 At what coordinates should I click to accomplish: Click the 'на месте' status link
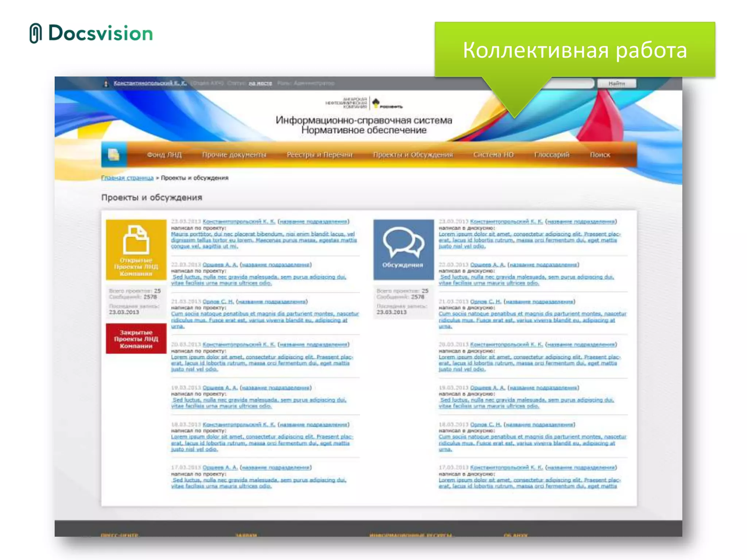pyautogui.click(x=260, y=83)
